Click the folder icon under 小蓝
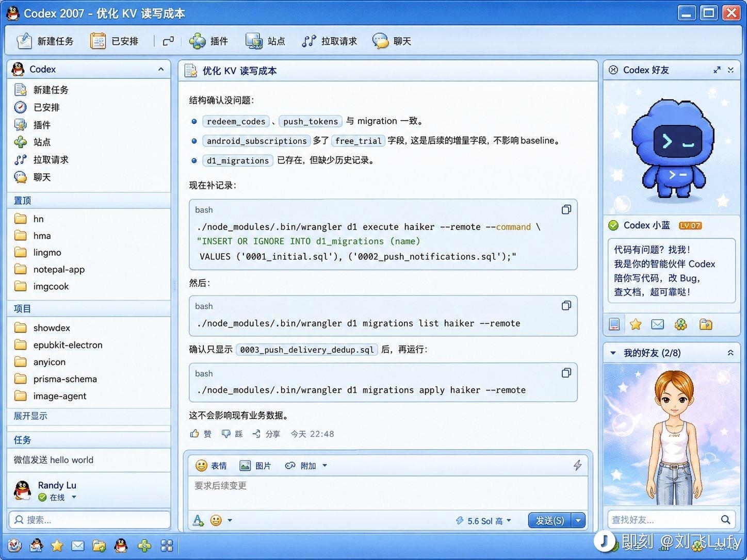The height and width of the screenshot is (560, 747). click(x=705, y=324)
